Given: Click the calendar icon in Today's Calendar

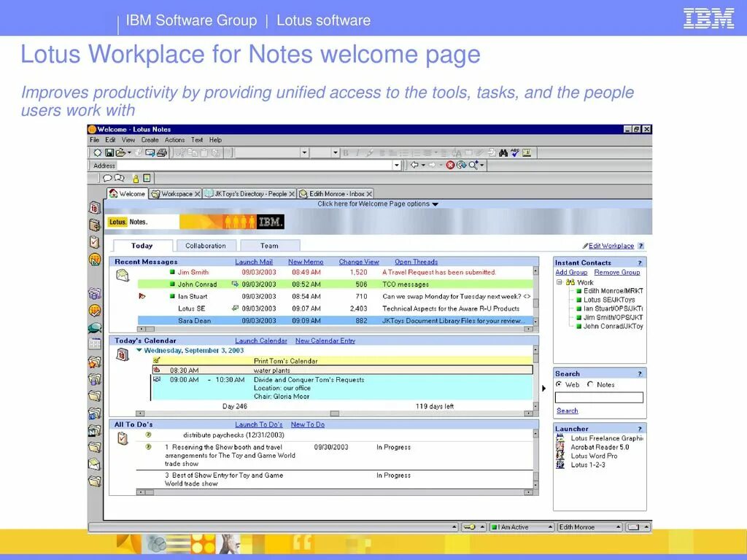Looking at the screenshot, I should [123, 354].
